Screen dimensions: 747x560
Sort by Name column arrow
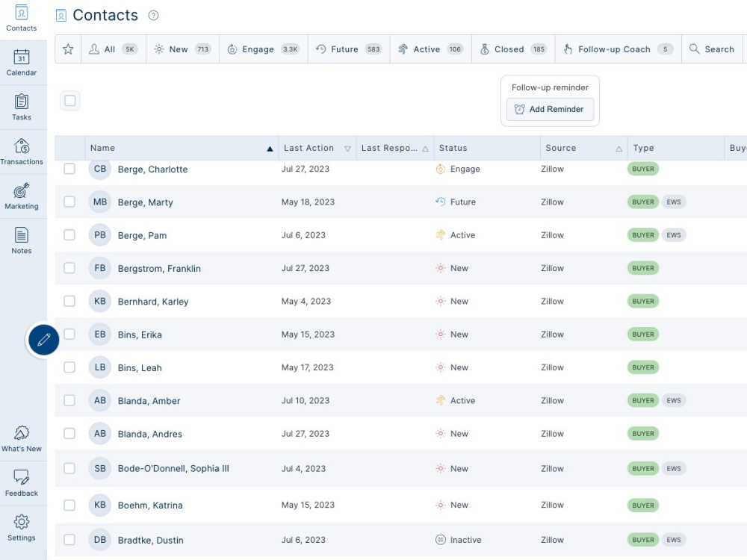[x=270, y=149]
